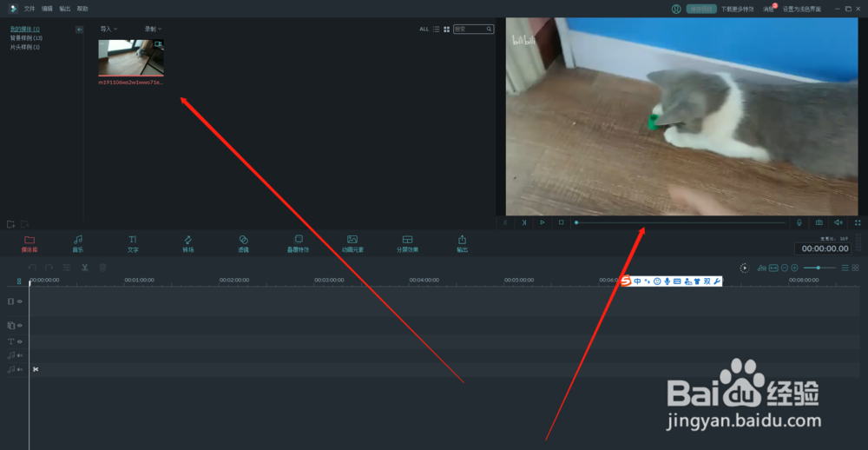Select 背景样例 (13) folder
Image resolution: width=868 pixels, height=450 pixels.
(26, 38)
